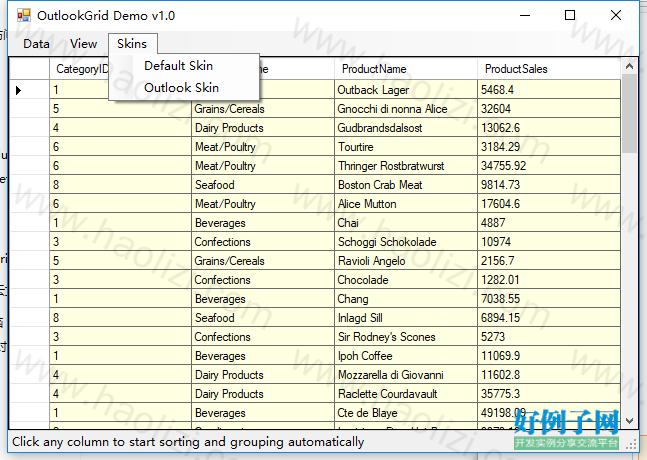Select the Outback Lager cell
The image size is (647, 460).
pyautogui.click(x=406, y=90)
